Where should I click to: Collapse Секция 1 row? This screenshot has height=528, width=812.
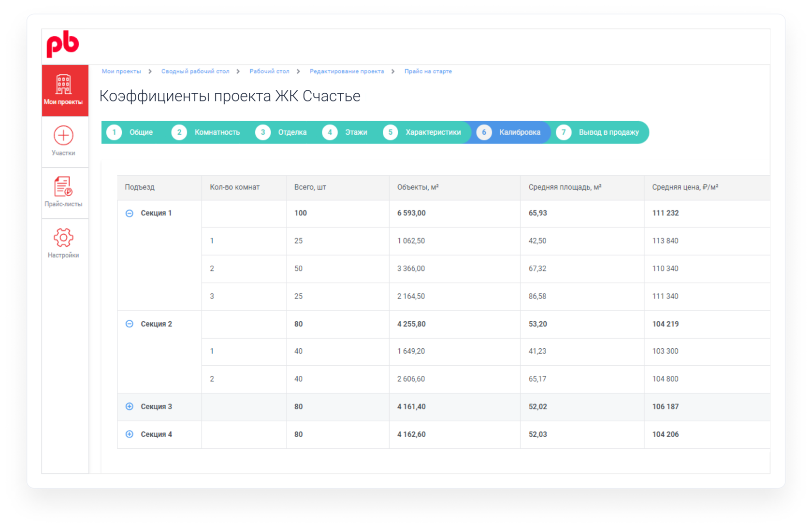(130, 213)
